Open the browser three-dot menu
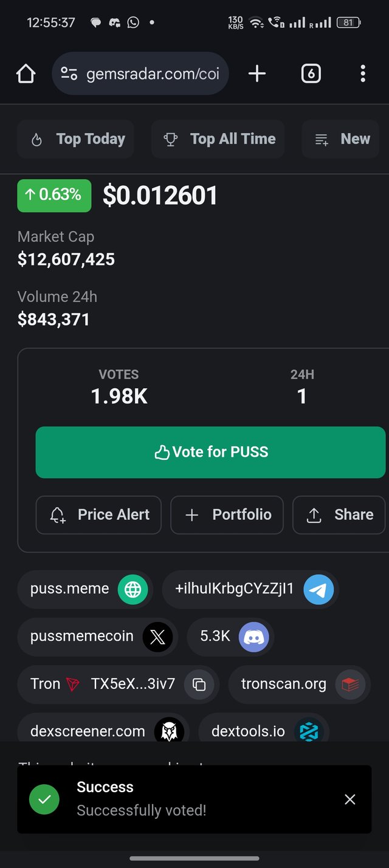 [x=363, y=74]
